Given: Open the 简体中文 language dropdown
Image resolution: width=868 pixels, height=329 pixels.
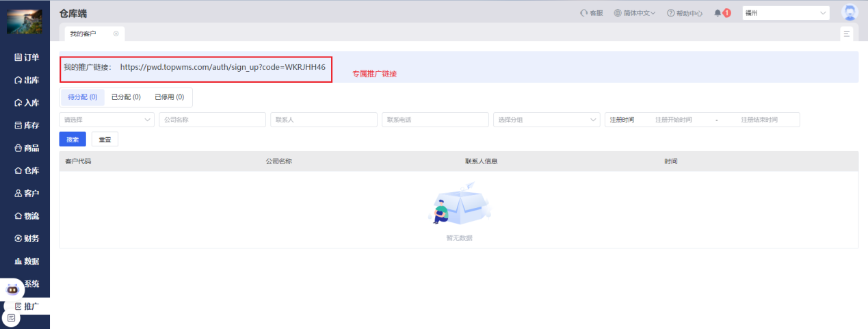Looking at the screenshot, I should tap(634, 13).
